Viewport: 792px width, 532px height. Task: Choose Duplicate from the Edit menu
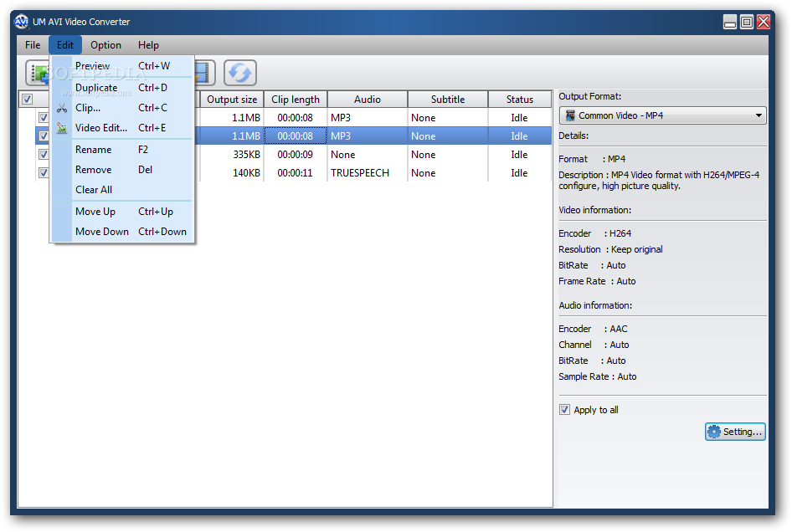122,88
